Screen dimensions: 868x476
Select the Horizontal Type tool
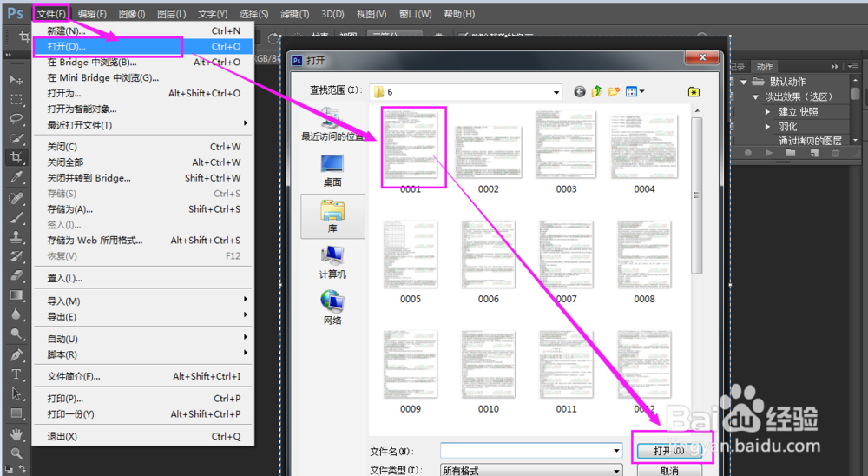click(x=16, y=374)
